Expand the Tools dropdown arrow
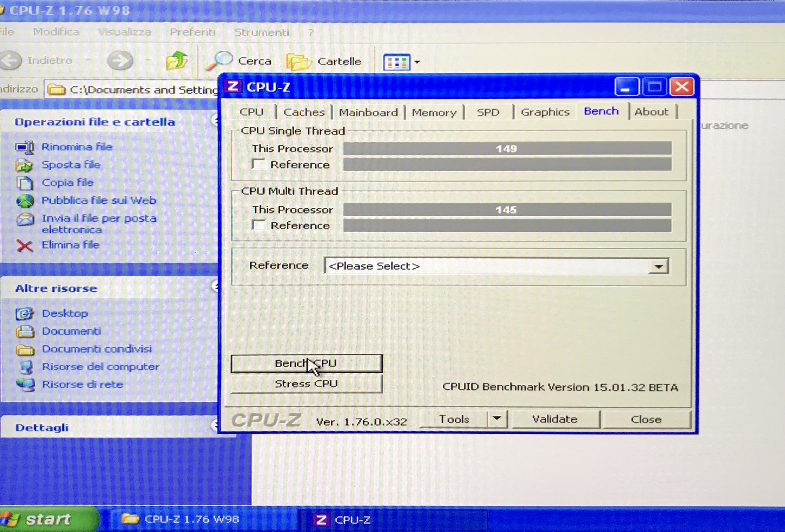Image resolution: width=785 pixels, height=532 pixels. tap(497, 419)
